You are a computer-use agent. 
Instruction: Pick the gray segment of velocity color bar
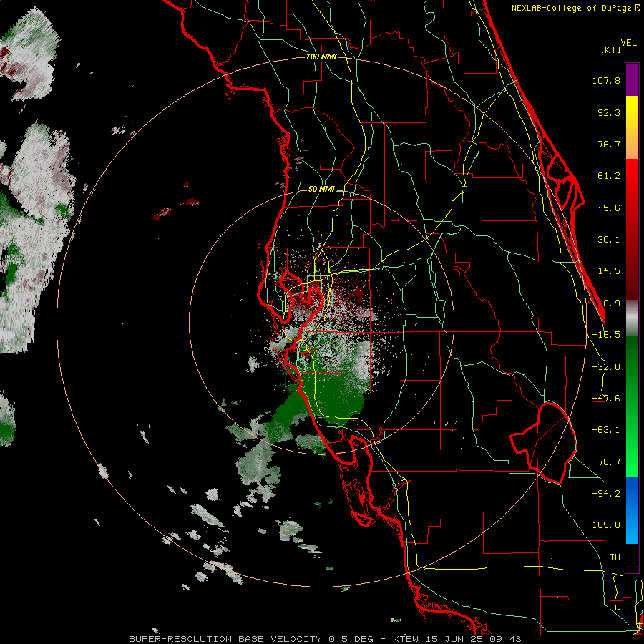(632, 318)
